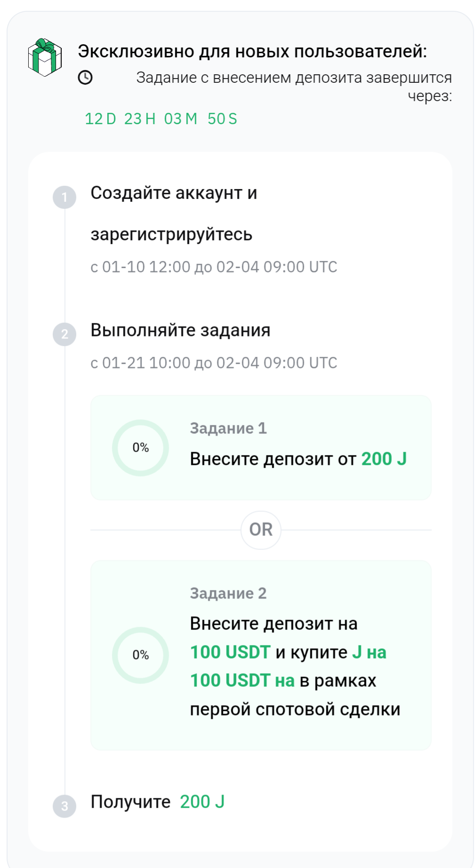Click the Получите 200 J reward amount
476x868 pixels.
point(202,802)
